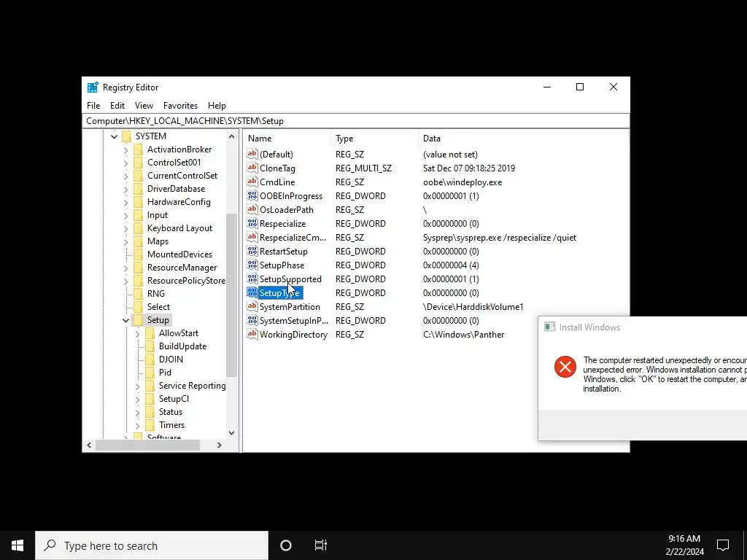Click the RespecializeCm... string icon
Screen dimensions: 747x560
[252, 237]
